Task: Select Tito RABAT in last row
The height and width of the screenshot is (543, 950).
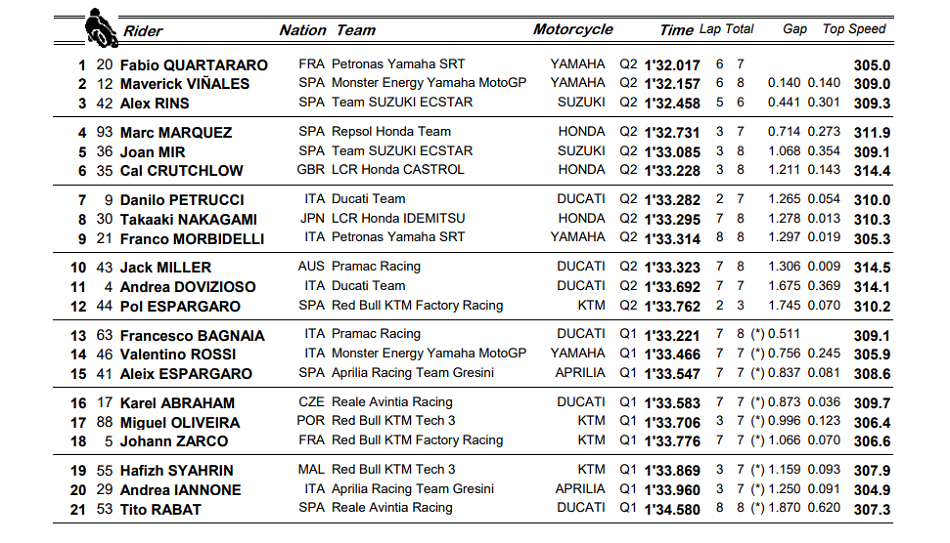Action: click(x=160, y=510)
